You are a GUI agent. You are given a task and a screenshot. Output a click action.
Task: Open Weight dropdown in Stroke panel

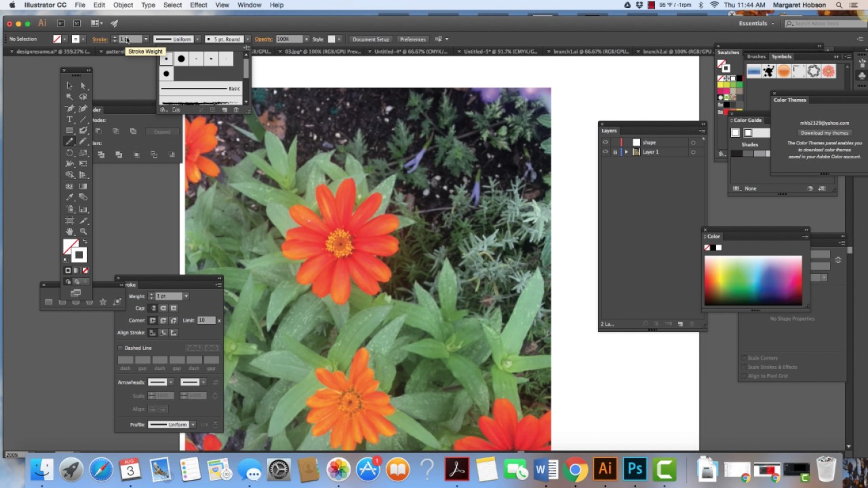click(186, 296)
